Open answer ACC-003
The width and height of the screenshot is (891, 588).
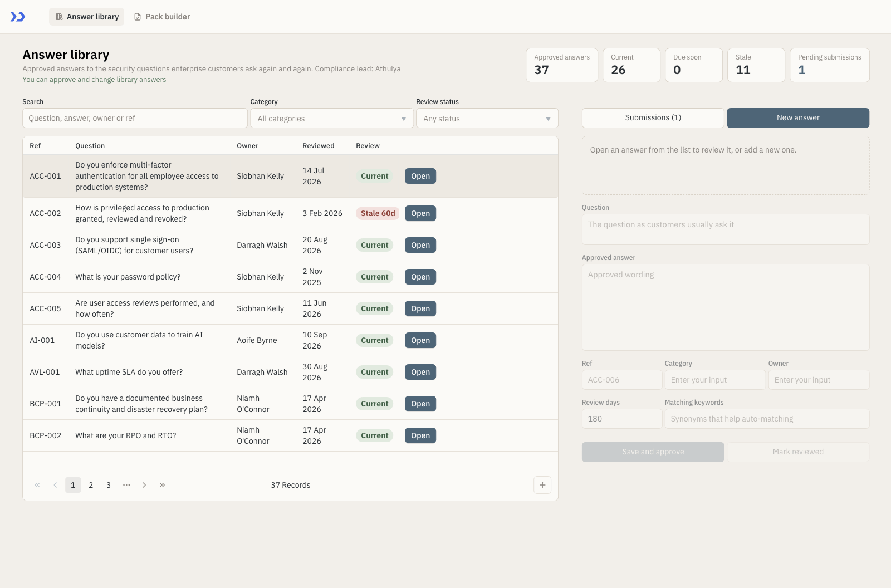pyautogui.click(x=420, y=245)
